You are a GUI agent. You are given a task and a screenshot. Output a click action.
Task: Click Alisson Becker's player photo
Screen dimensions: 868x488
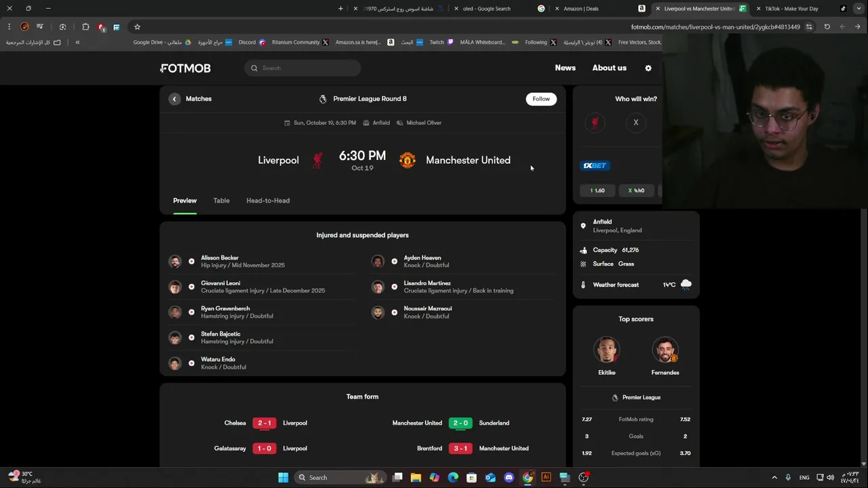[175, 262]
